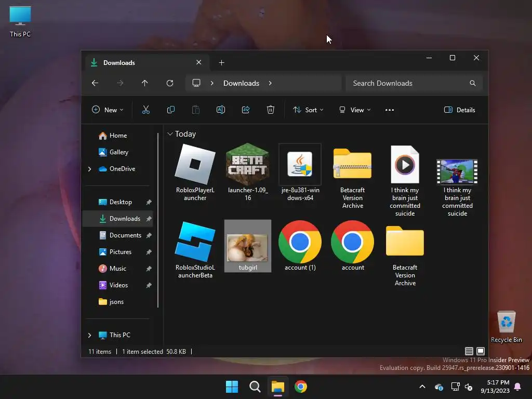Unpin Pictures from quick access
Viewport: 532px width, 399px height.
tap(149, 252)
